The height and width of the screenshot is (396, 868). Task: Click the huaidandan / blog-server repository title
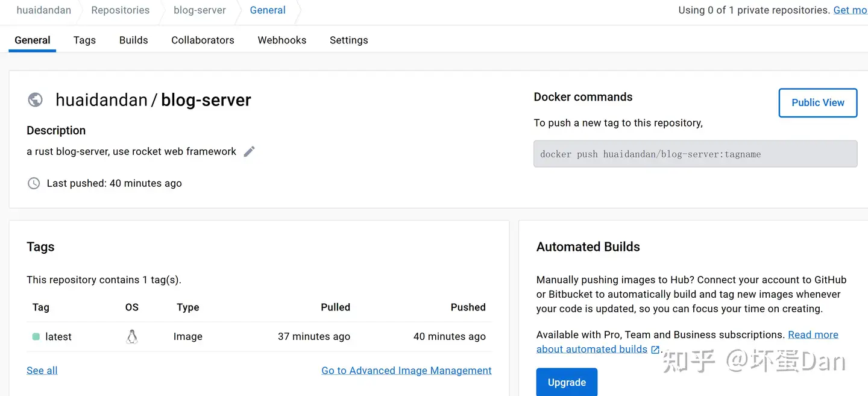coord(153,100)
